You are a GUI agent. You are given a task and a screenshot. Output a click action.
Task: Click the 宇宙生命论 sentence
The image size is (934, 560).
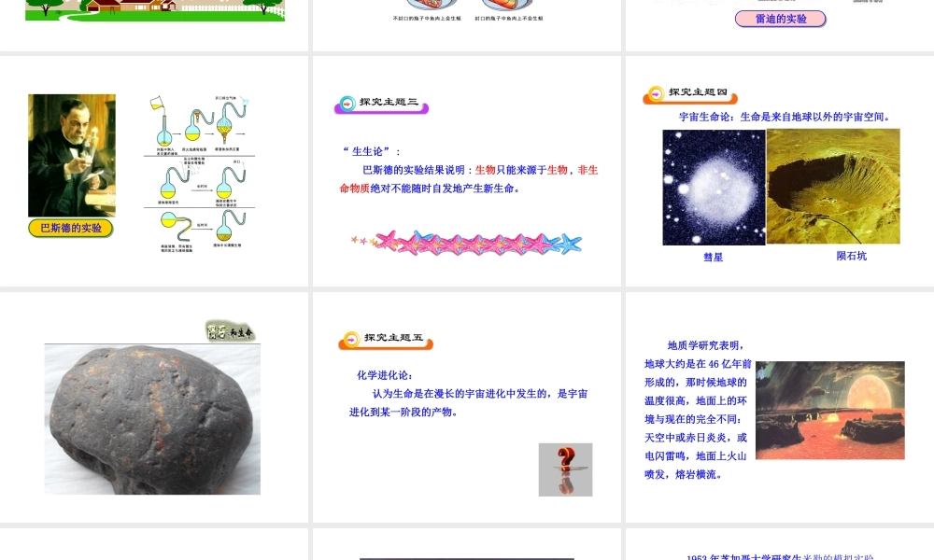pyautogui.click(x=785, y=117)
